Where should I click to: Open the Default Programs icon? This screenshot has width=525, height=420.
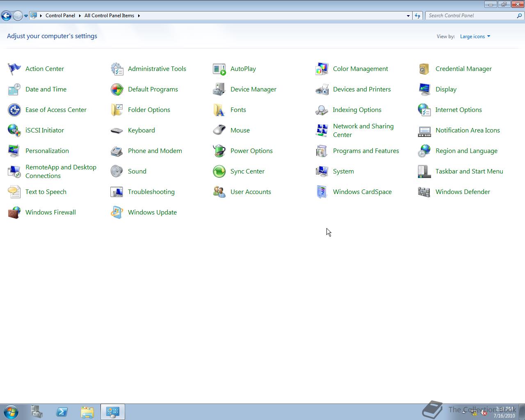117,89
